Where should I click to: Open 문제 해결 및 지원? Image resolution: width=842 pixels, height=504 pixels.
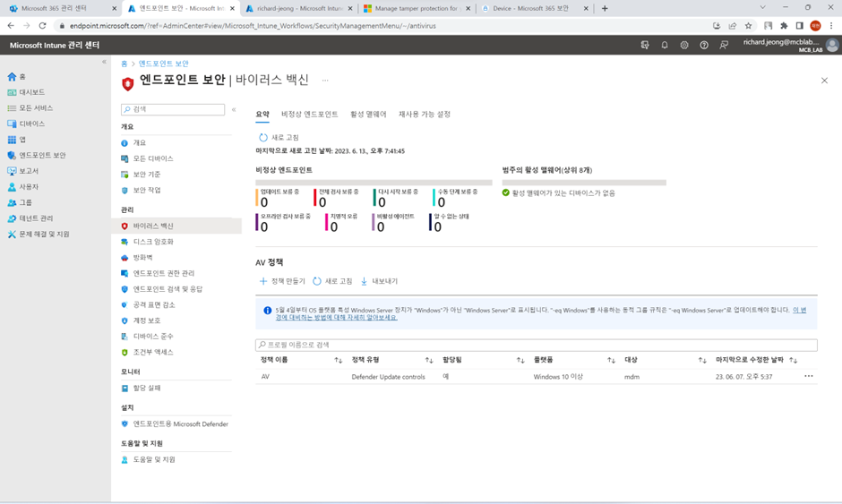[x=39, y=234]
